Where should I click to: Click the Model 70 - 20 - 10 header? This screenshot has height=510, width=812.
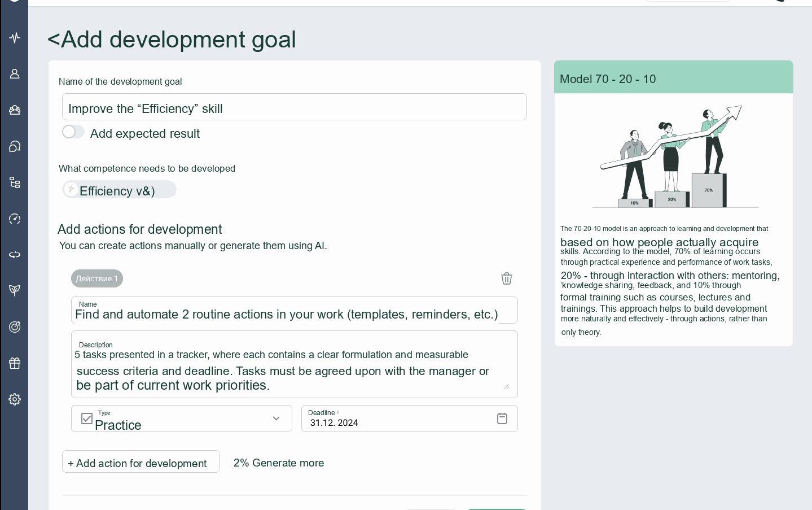pos(674,77)
